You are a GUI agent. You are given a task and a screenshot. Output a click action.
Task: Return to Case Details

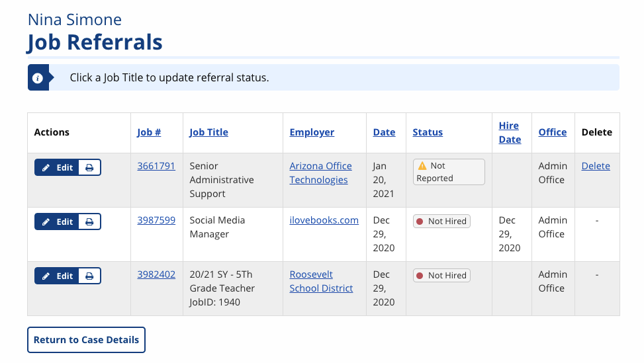tap(86, 340)
